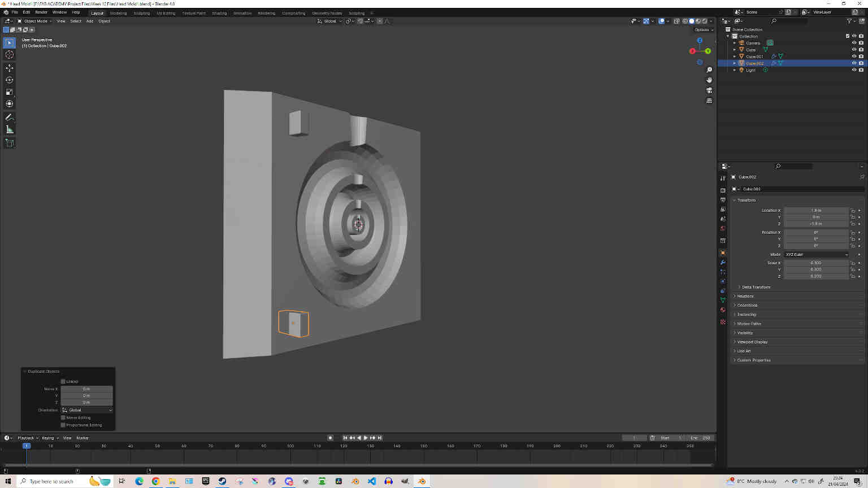Switch perspective/orthographic with grid icon

(x=709, y=101)
